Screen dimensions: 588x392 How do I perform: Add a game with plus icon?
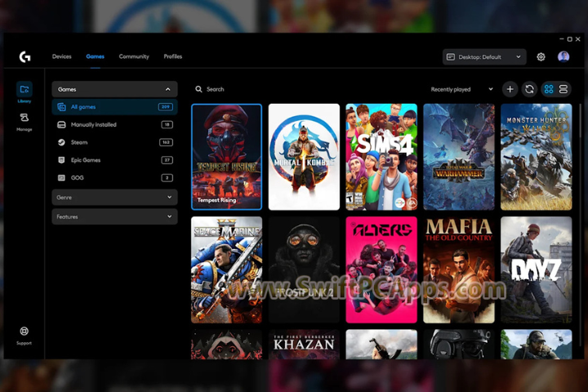[x=510, y=89]
